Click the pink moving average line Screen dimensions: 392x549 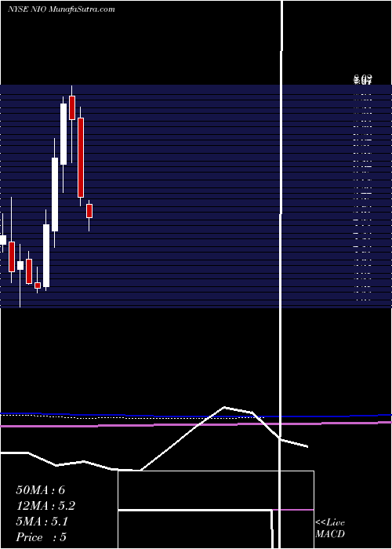(x=196, y=424)
